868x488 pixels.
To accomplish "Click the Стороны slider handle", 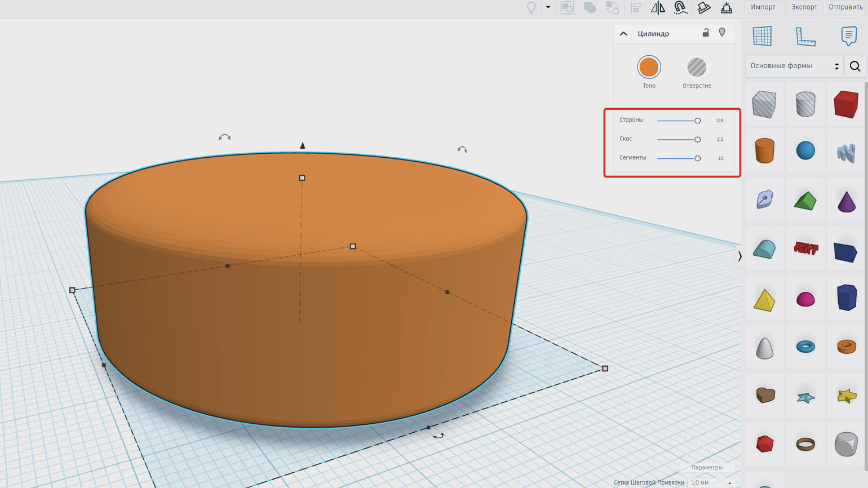I will [x=697, y=121].
